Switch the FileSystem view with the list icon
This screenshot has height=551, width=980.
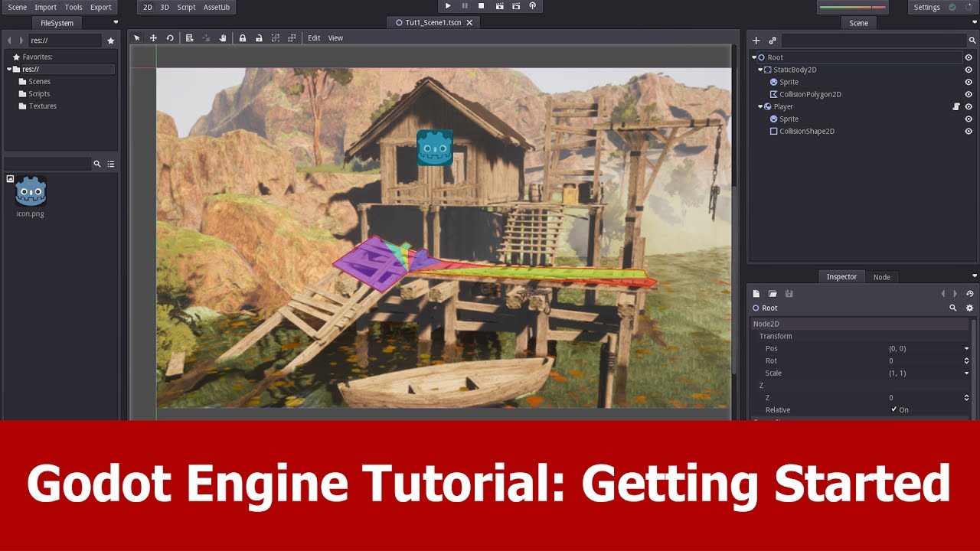click(111, 164)
